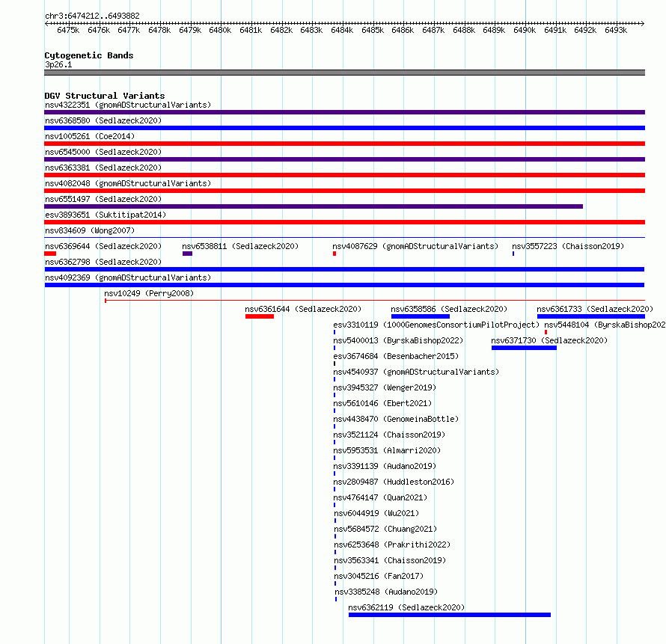
Task: Click the esv3674684 (Besenbacher2015) label
Action: (x=396, y=356)
